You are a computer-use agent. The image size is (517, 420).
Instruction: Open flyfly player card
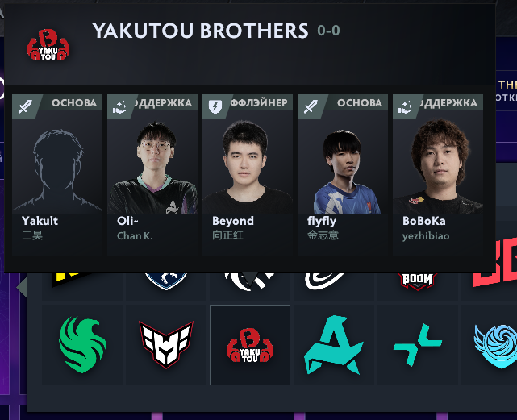[343, 174]
